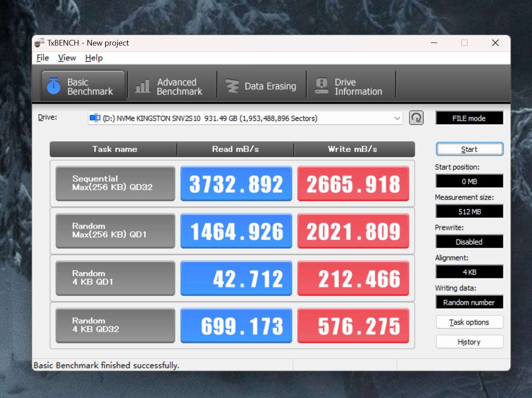Open Task options
Screen dimensions: 532x398
[469, 322]
